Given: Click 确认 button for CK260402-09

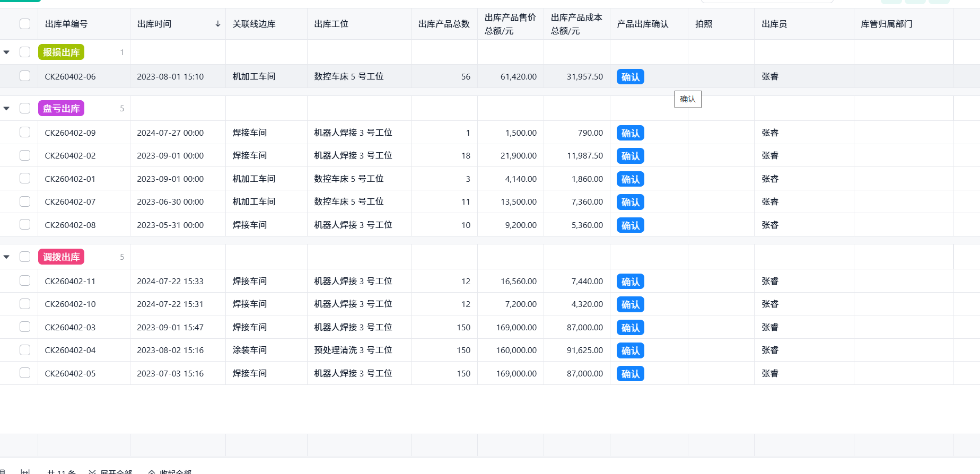Looking at the screenshot, I should click(x=630, y=133).
